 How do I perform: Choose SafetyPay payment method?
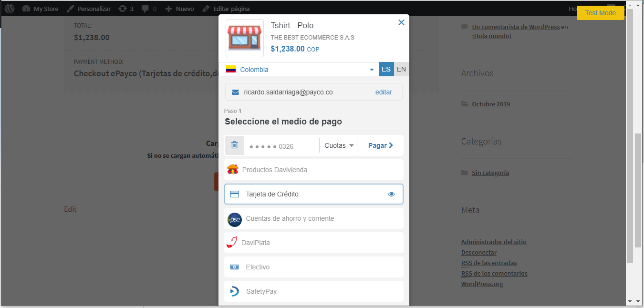click(314, 291)
